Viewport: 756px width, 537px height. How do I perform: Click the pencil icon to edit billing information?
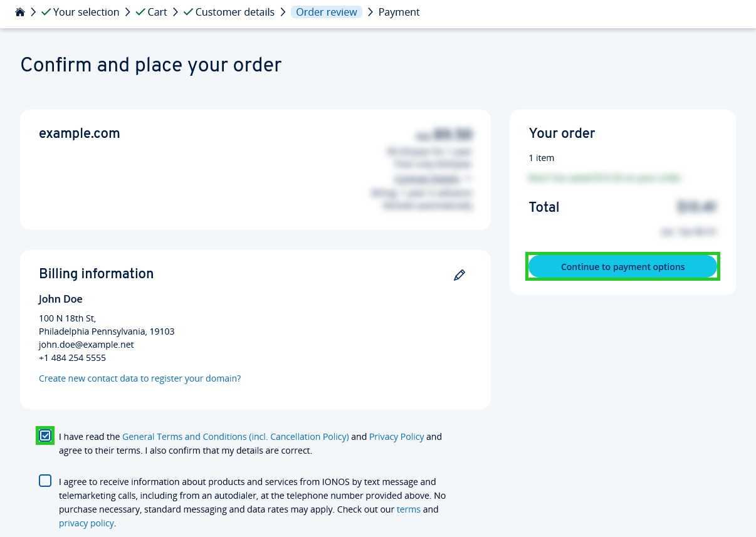click(459, 274)
